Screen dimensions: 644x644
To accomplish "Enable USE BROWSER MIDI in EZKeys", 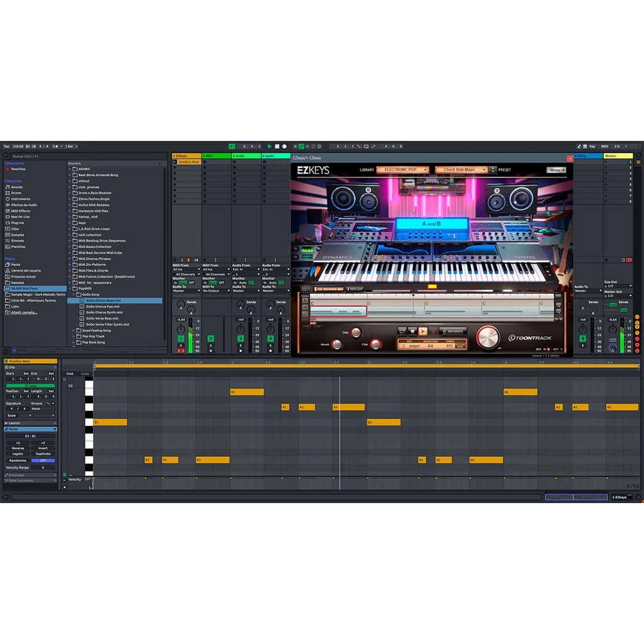I will coord(329,289).
